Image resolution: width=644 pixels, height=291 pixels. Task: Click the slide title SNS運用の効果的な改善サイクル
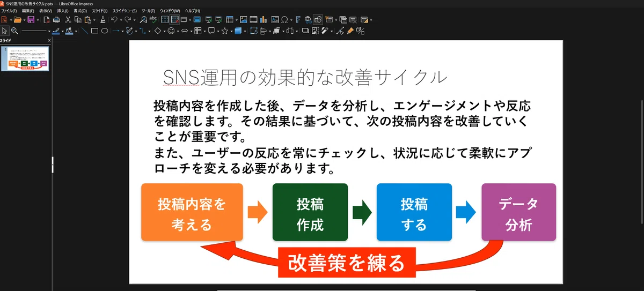(x=305, y=77)
